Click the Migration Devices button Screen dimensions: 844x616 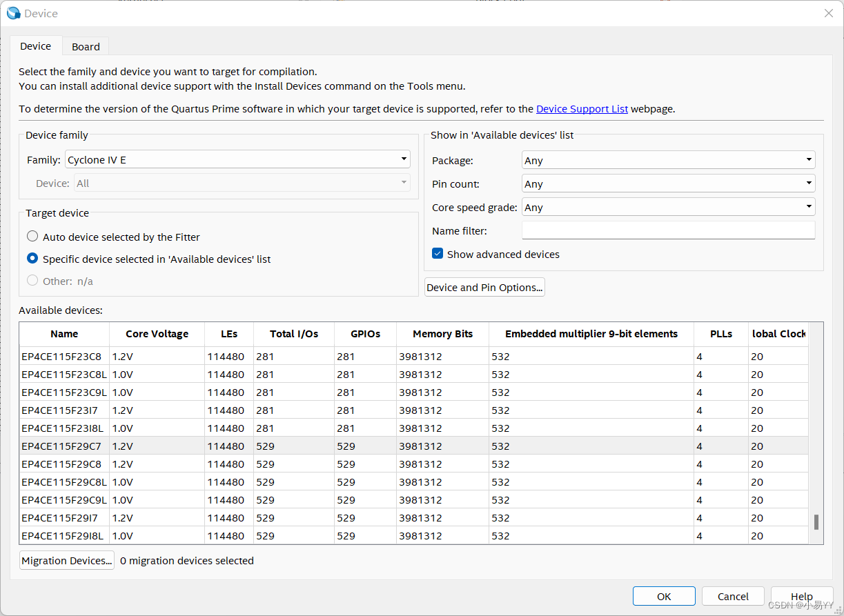tap(67, 560)
